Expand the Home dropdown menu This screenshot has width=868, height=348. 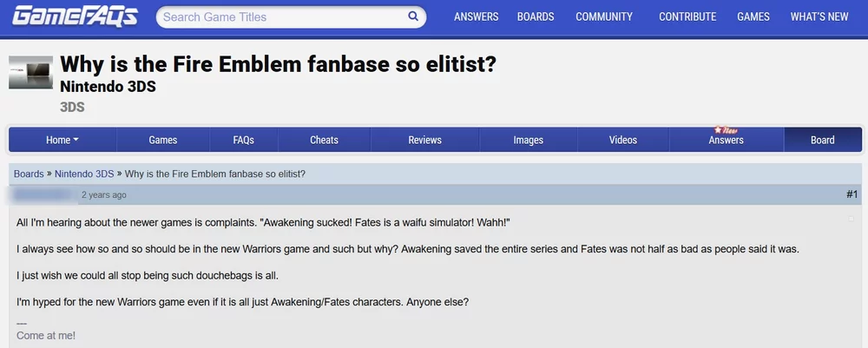pyautogui.click(x=62, y=140)
